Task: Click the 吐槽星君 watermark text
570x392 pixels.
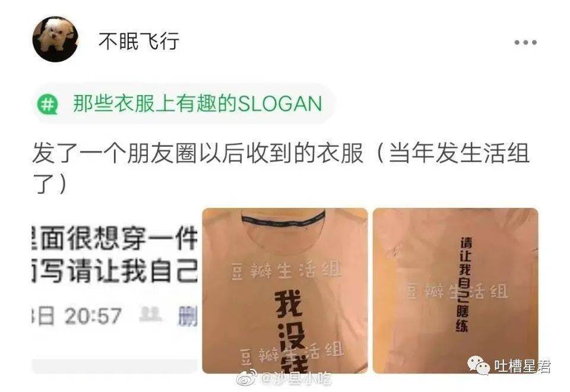Action: tap(522, 366)
